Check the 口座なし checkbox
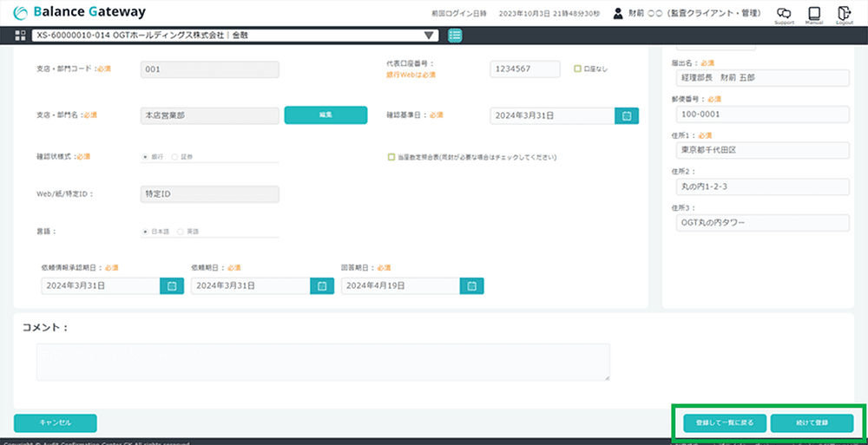Viewport: 868px width, 445px height. [577, 69]
